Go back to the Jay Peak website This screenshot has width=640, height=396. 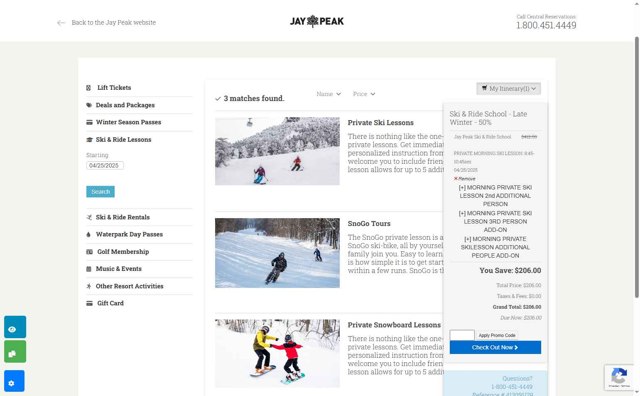pos(113,22)
